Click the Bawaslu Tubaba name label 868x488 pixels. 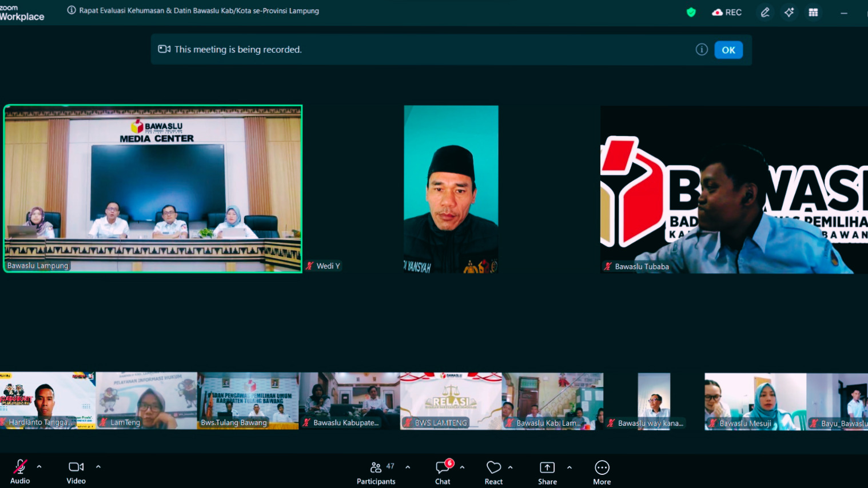coord(642,266)
